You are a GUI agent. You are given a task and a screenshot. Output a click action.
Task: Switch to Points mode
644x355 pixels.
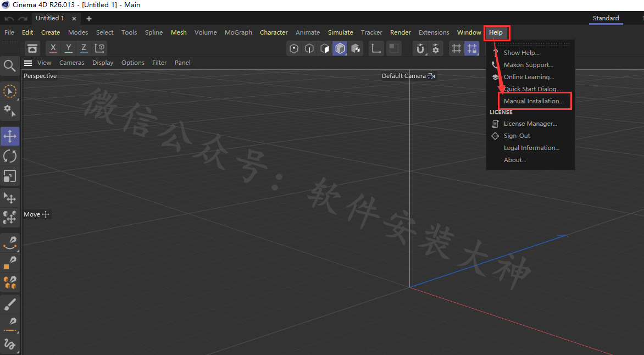[x=293, y=48]
